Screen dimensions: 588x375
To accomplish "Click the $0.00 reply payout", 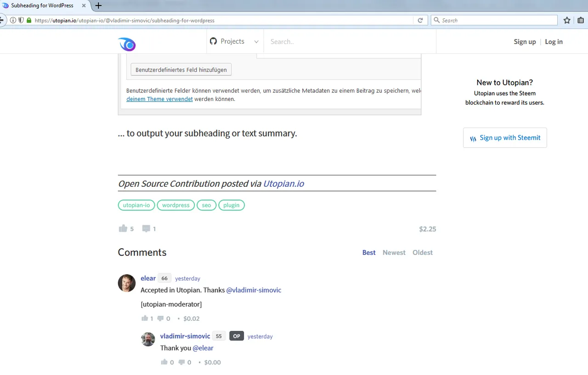I will pos(212,363).
